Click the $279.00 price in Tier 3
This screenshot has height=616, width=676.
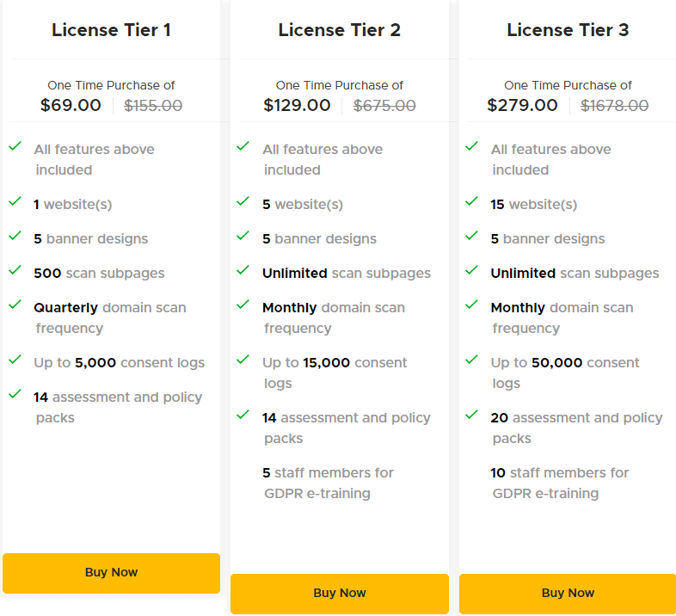522,106
